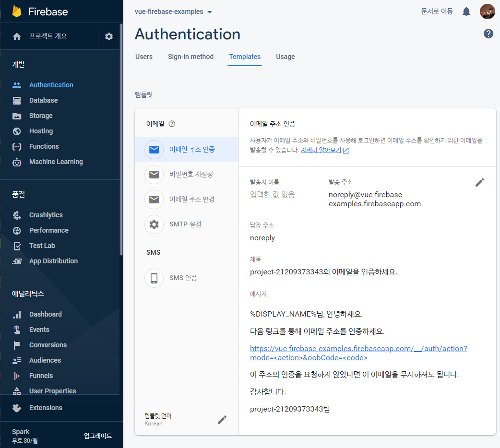Click the Authentication people icon in sidebar
The width and height of the screenshot is (500, 448).
[17, 85]
